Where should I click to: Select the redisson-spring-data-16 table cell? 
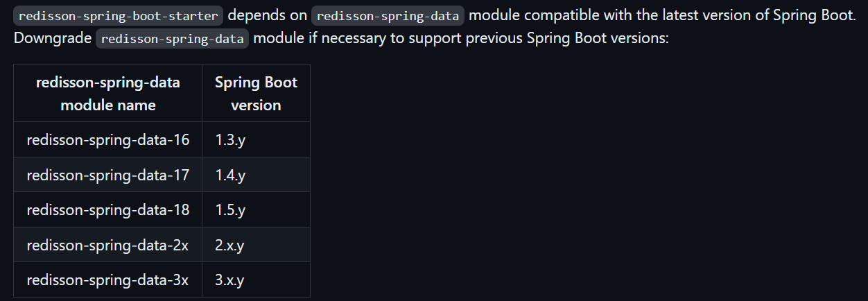(x=108, y=139)
